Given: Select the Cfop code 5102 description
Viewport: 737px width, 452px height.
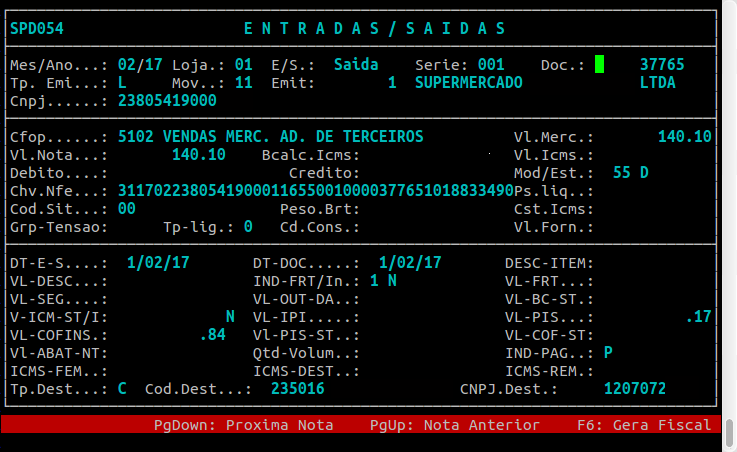Looking at the screenshot, I should (x=270, y=137).
